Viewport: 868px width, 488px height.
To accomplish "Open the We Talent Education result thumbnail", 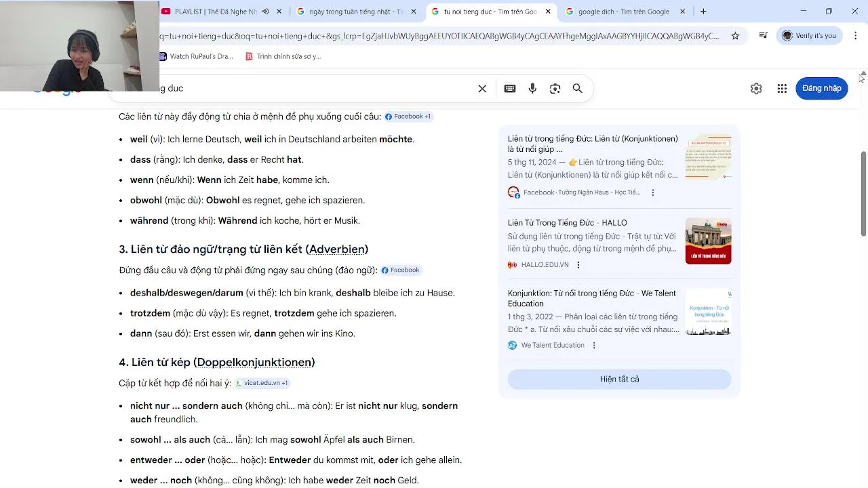I will click(x=708, y=312).
